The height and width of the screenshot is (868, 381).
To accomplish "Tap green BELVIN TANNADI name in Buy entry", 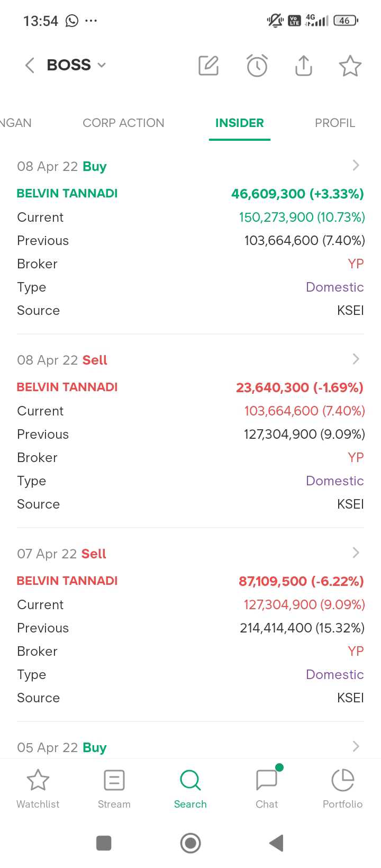I will [x=67, y=194].
